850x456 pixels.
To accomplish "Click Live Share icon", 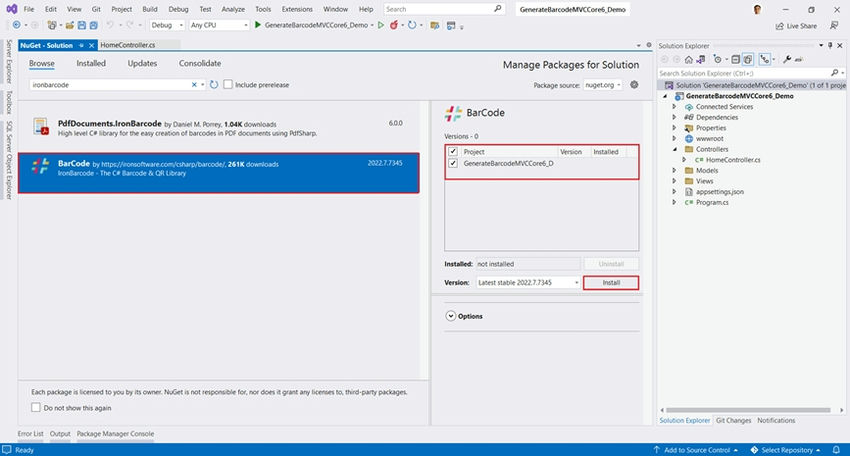I will pos(780,26).
